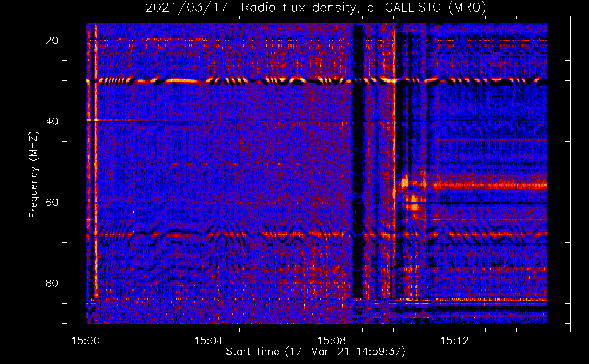Screen dimensions: 589x364
Task: Click the time tick label "15:04"
Action: click(x=209, y=341)
